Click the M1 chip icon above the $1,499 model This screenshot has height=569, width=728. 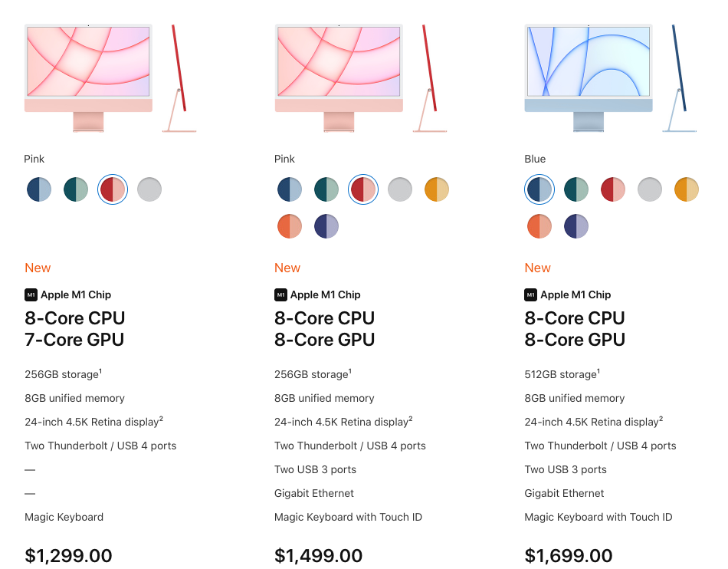pos(280,294)
